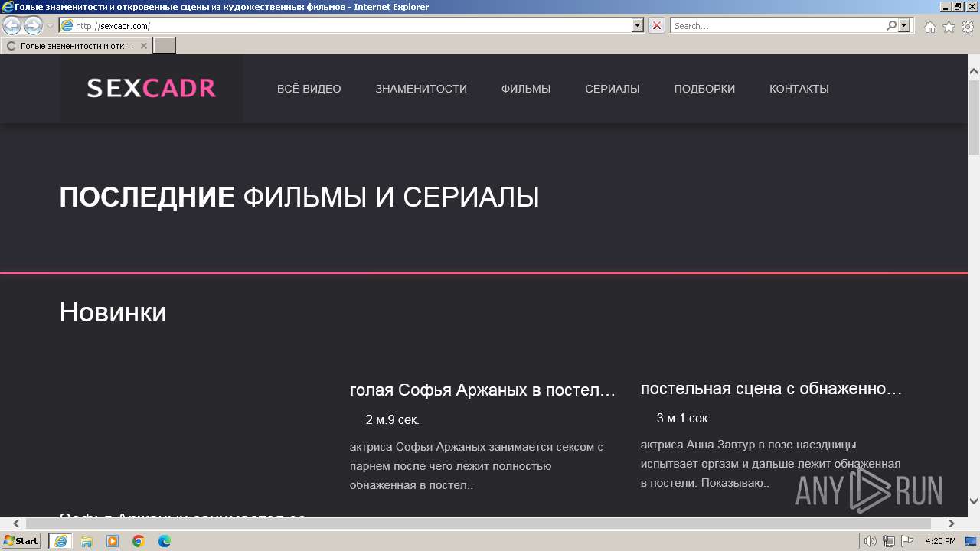Open the File Explorer taskbar icon
The image size is (980, 551).
[87, 541]
